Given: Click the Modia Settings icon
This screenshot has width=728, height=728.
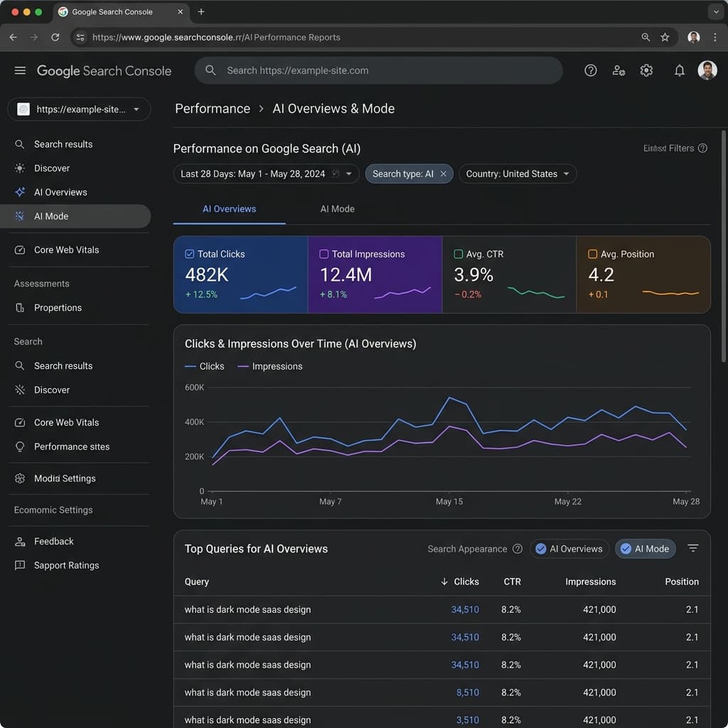Looking at the screenshot, I should 20,478.
